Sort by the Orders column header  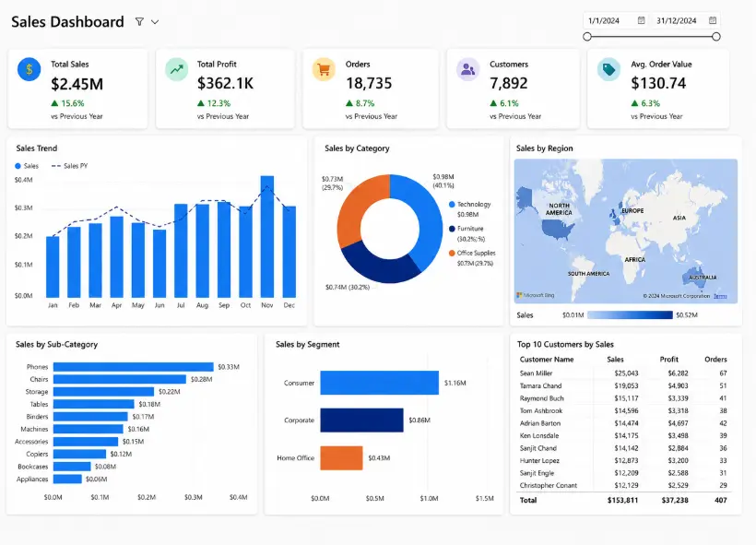click(715, 360)
